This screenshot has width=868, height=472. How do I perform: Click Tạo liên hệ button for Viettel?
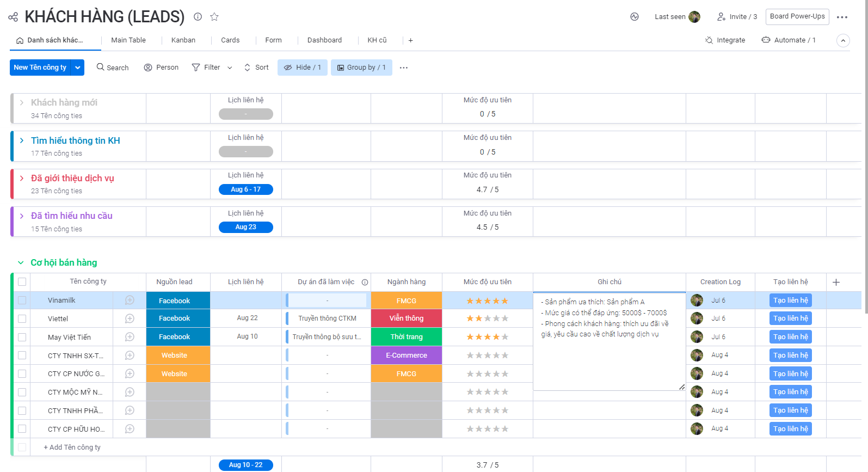coord(790,318)
